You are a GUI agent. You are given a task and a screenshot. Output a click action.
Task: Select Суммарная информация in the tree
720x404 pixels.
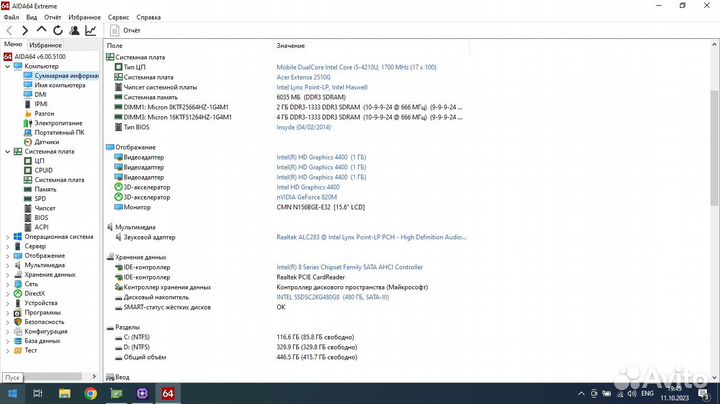click(66, 76)
